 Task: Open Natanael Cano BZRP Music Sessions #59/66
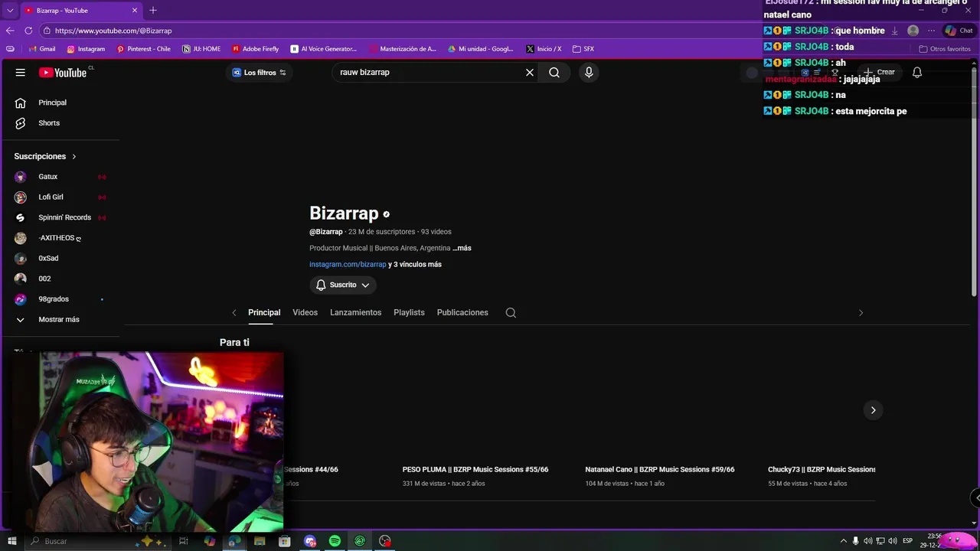coord(659,469)
